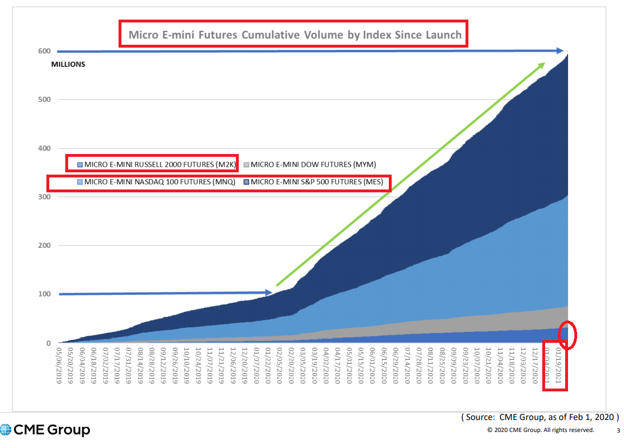624x448 pixels.
Task: Click the 03/05/2020 date on the x-axis
Action: tap(302, 366)
